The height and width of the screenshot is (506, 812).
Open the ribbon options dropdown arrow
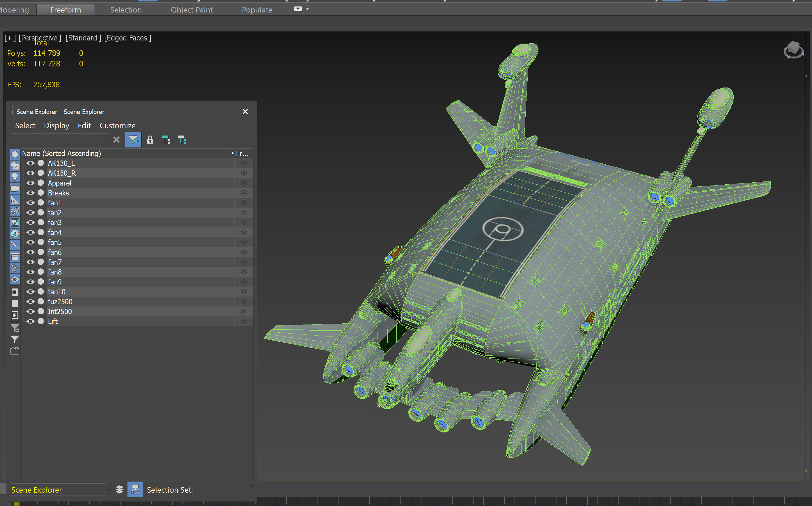pos(307,9)
